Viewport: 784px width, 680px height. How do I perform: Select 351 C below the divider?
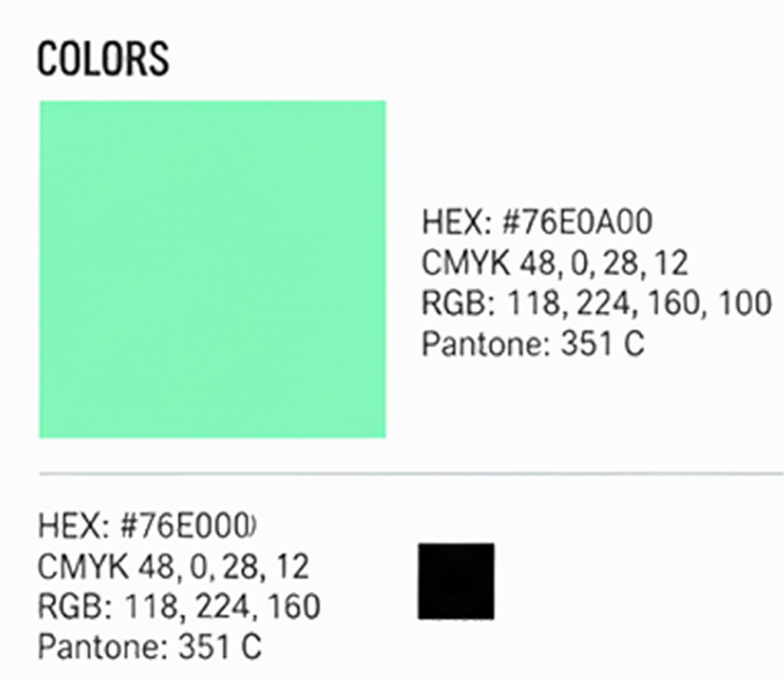pos(220,646)
